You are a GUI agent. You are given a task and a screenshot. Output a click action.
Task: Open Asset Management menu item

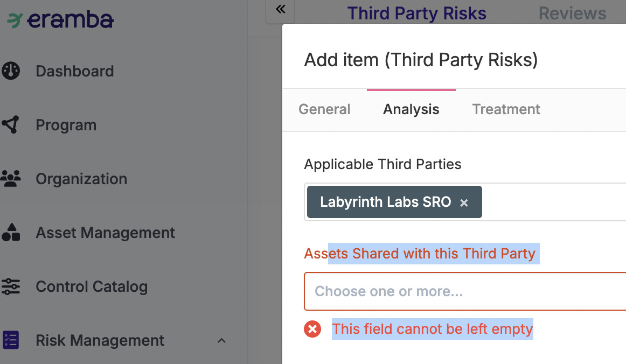(x=106, y=233)
